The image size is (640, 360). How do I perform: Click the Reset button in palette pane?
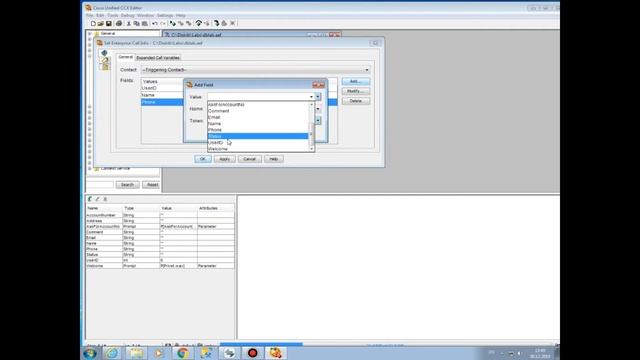pyautogui.click(x=152, y=185)
